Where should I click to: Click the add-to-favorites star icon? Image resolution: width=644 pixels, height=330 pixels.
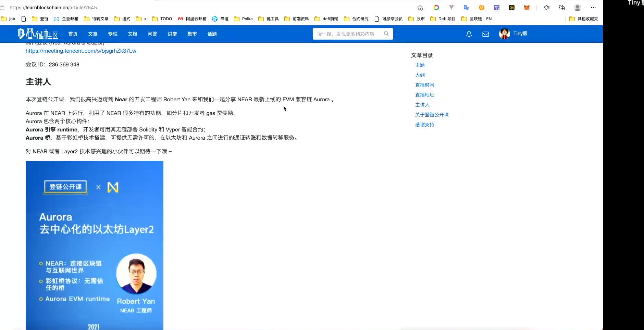point(420,8)
